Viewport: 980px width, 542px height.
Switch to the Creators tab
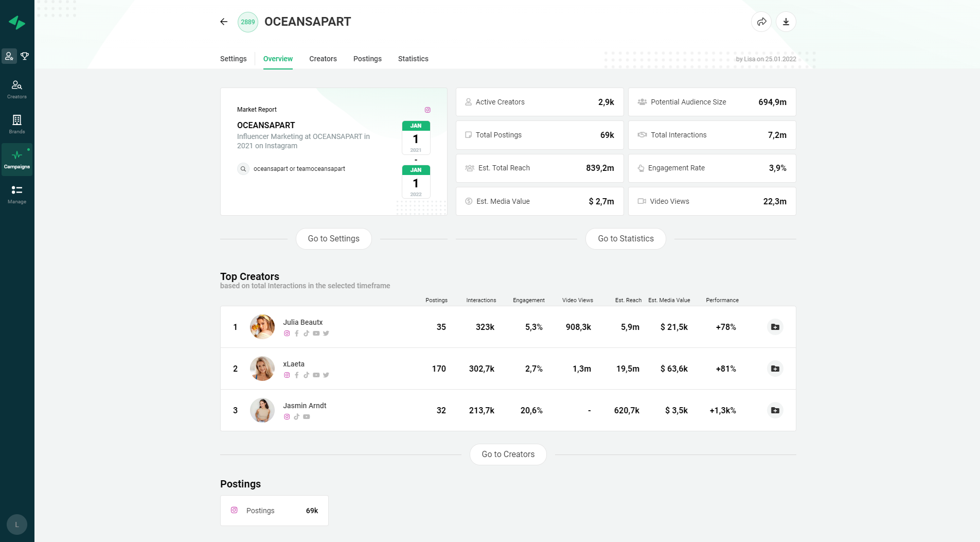tap(323, 59)
